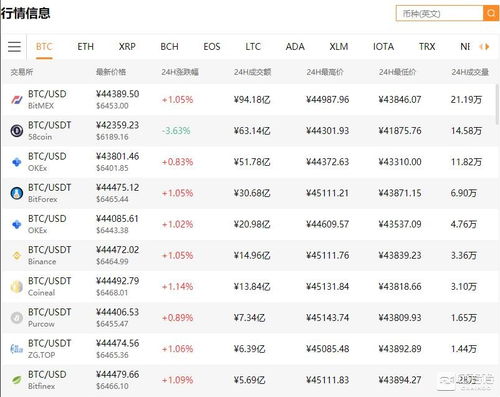Click the table vertical scrollbar

pyautogui.click(x=497, y=104)
